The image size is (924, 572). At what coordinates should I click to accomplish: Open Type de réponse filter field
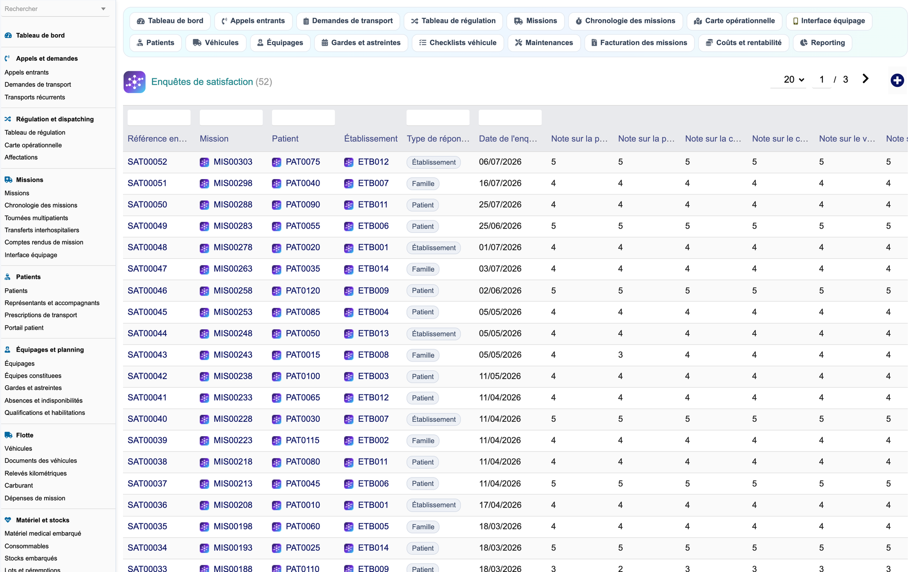click(438, 117)
